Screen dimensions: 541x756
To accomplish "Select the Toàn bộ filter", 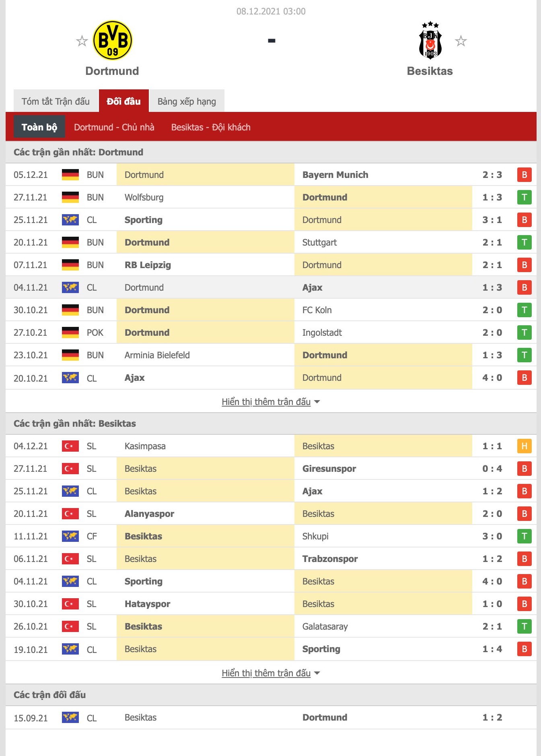I will (x=39, y=127).
